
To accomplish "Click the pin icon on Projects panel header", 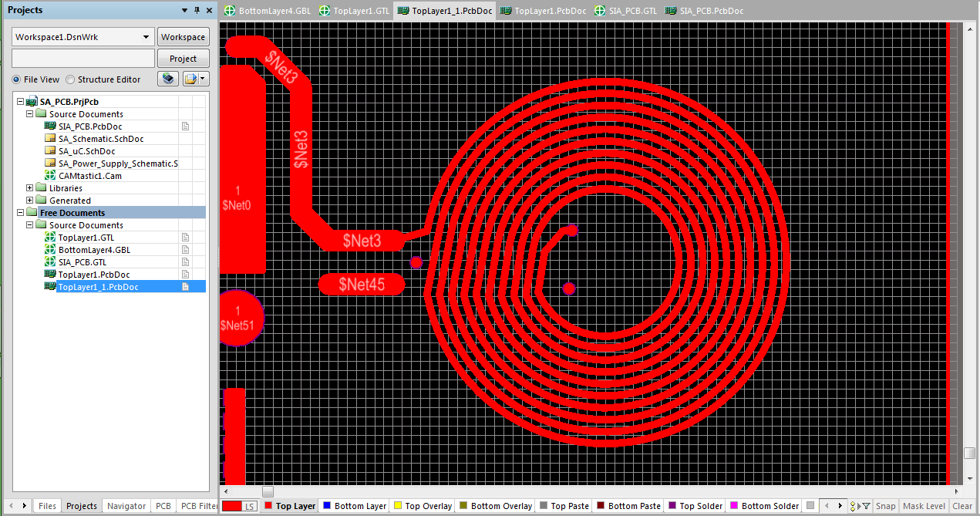I will 197,10.
